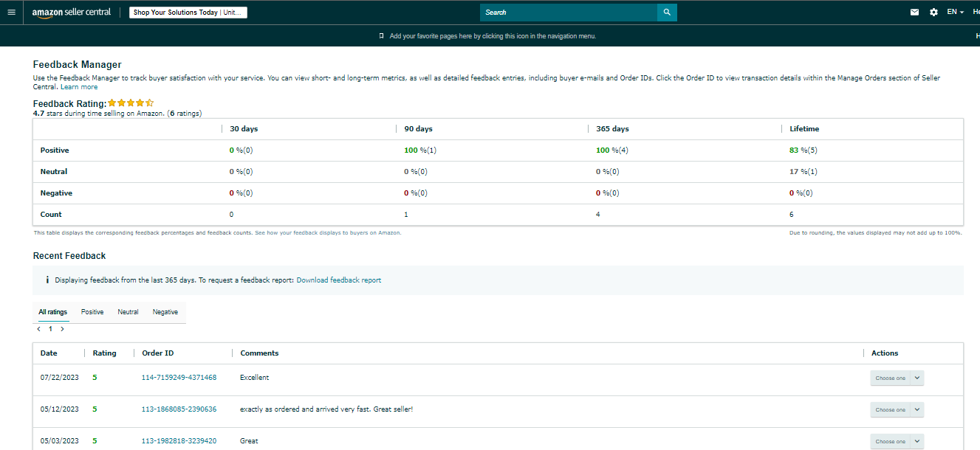This screenshot has height=450, width=980.
Task: Open Choose one dropdown for 05/12/2023 feedback
Action: click(897, 409)
